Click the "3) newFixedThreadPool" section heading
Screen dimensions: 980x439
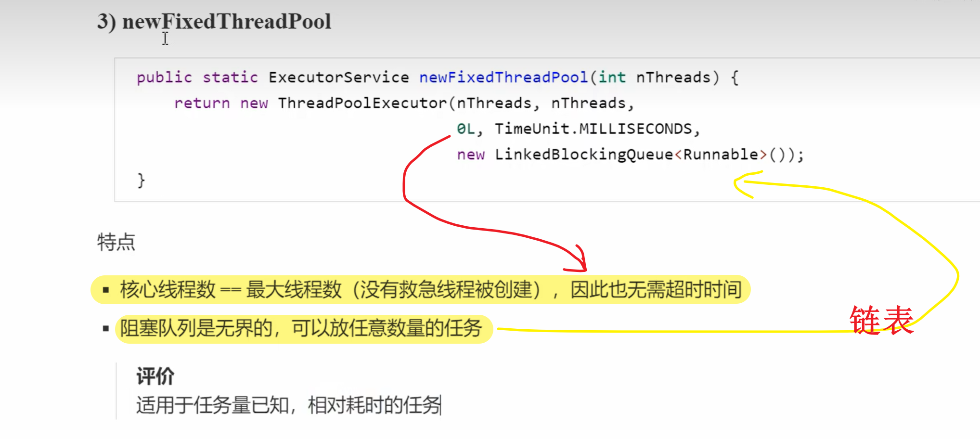point(214,22)
